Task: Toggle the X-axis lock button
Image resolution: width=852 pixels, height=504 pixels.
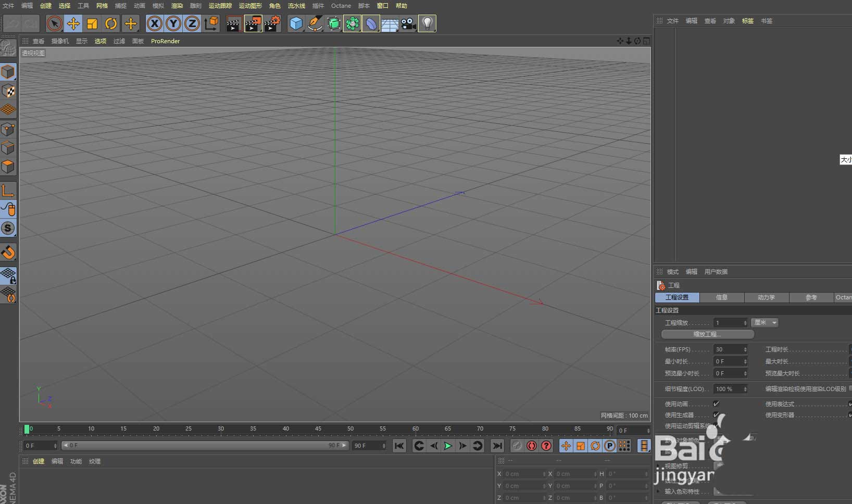Action: tap(155, 23)
